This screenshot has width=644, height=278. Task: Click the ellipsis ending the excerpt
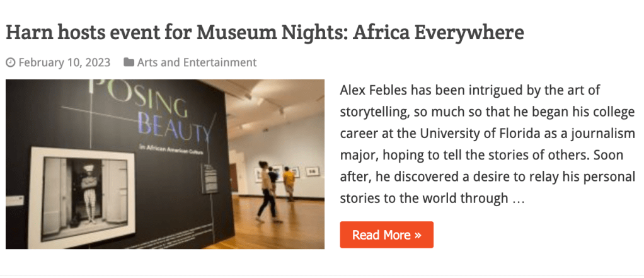click(519, 199)
